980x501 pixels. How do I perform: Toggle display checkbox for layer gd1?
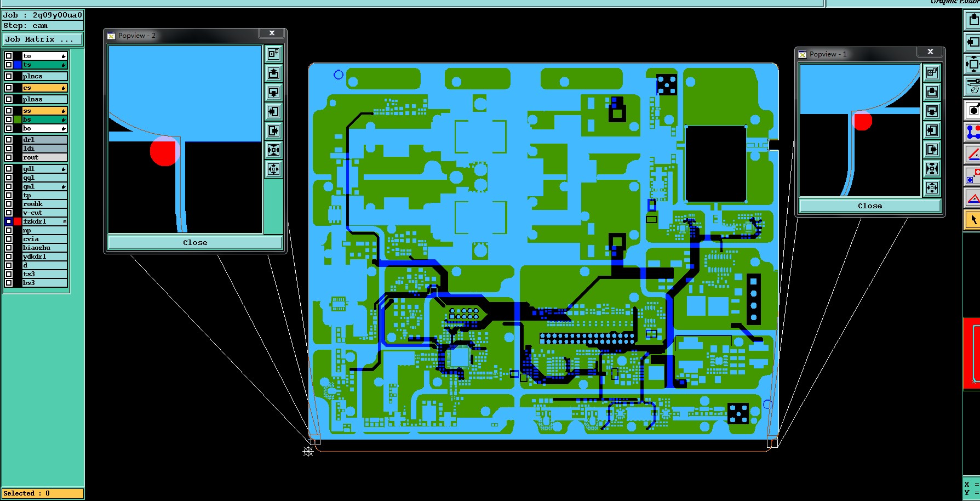click(x=9, y=169)
